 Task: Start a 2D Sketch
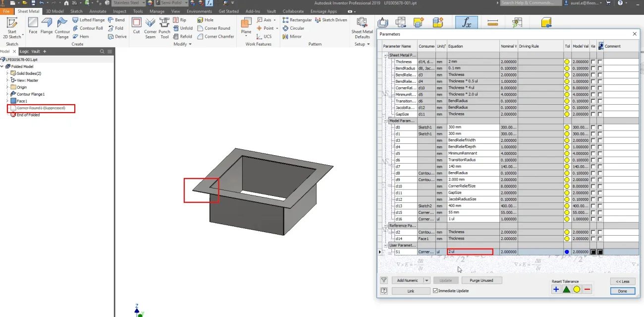point(12,28)
